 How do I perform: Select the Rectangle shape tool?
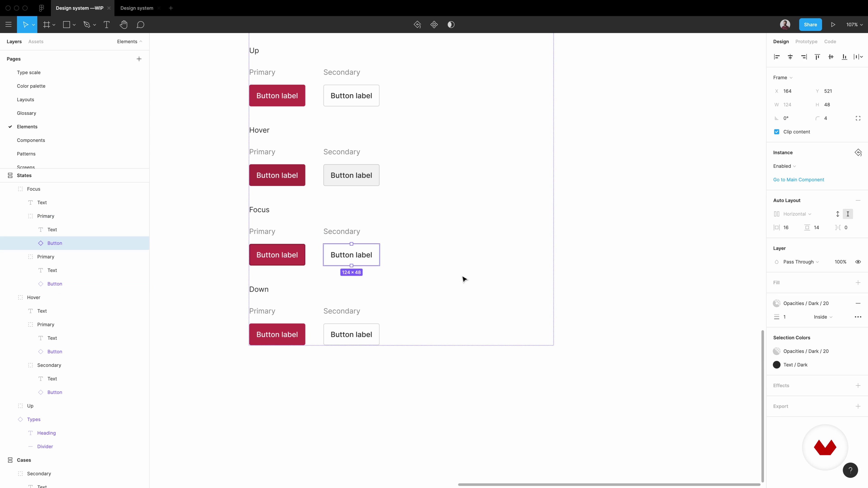point(67,25)
